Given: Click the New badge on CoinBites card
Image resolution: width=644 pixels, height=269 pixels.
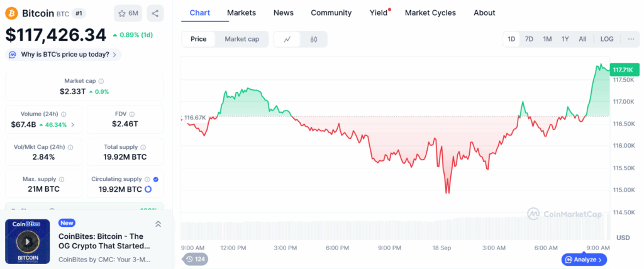Looking at the screenshot, I should coord(67,223).
